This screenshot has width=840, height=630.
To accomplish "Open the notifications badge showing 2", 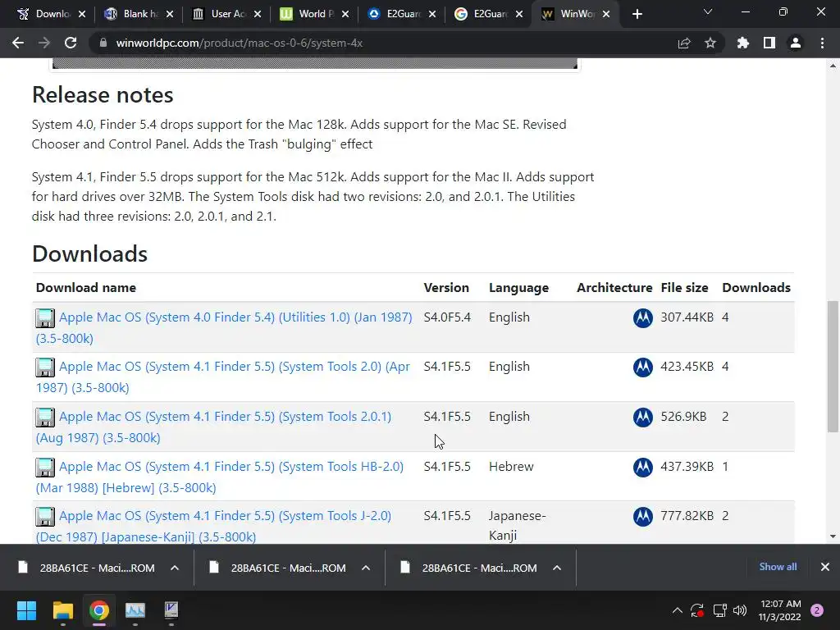I will (817, 610).
